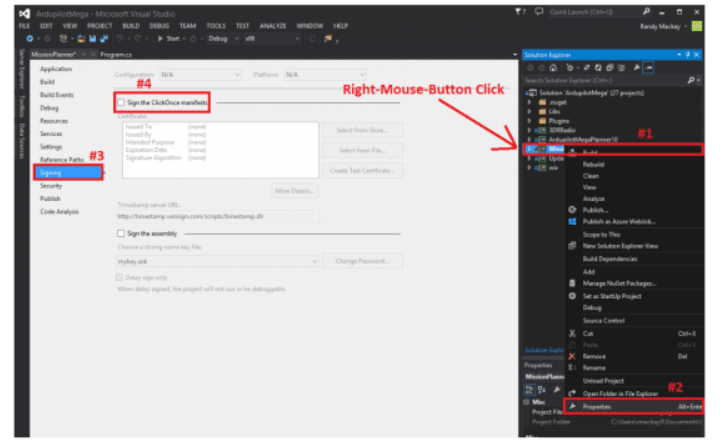Click the Visual Studio logo icon
This screenshot has width=721, height=443.
25,13
